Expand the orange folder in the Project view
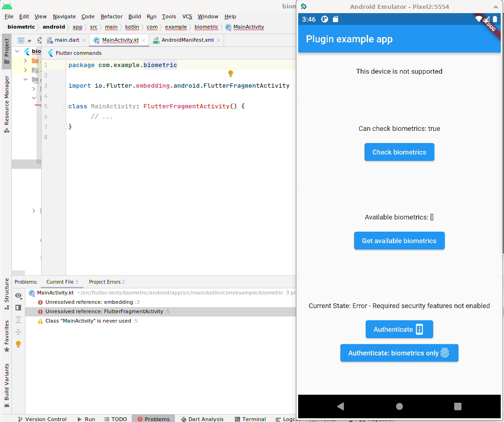The width and height of the screenshot is (504, 422). point(25,60)
